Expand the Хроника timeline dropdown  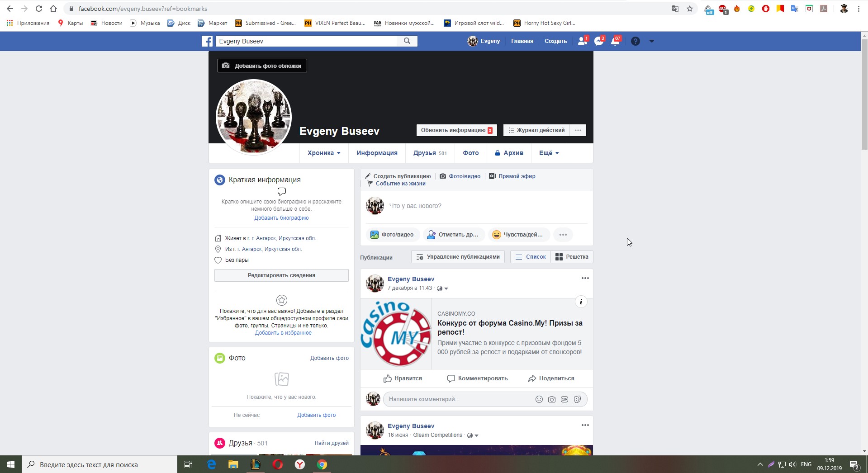(x=324, y=153)
